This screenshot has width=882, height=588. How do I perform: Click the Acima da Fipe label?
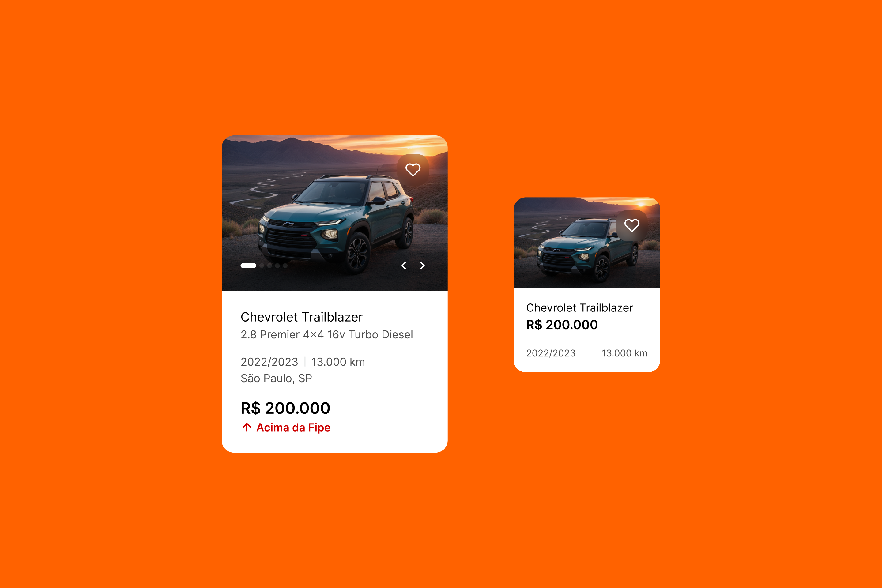[293, 428]
